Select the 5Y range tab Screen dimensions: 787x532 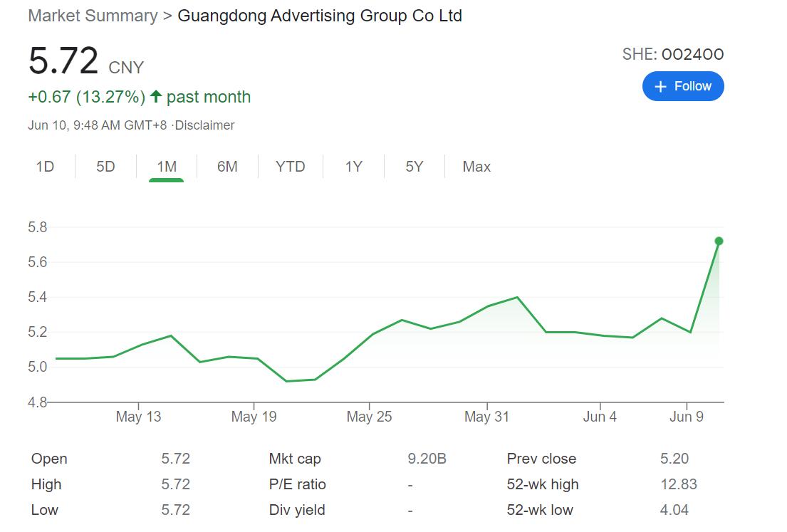[x=415, y=167]
